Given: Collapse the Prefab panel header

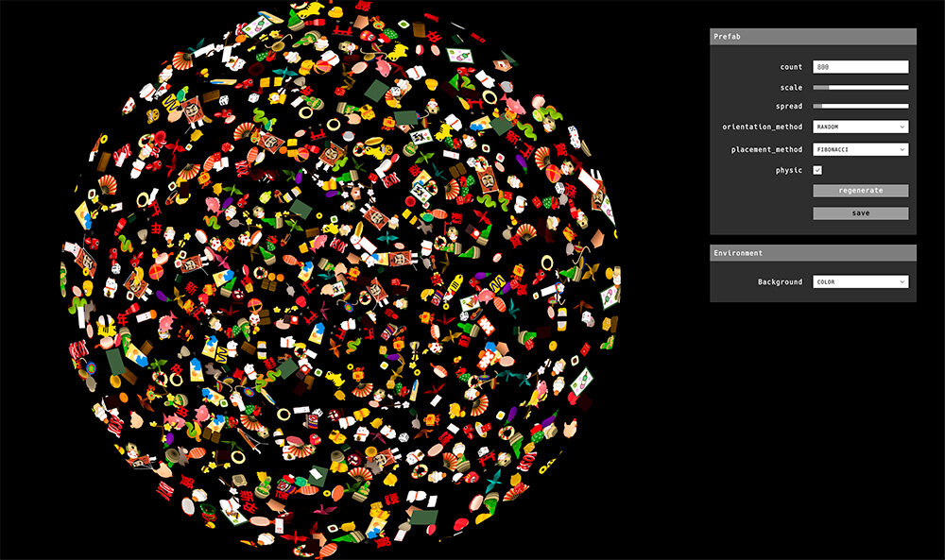Looking at the screenshot, I should click(813, 36).
